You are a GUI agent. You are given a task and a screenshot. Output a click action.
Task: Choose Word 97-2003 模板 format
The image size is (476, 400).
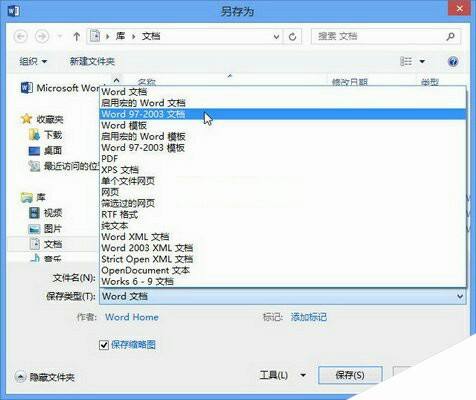283,148
